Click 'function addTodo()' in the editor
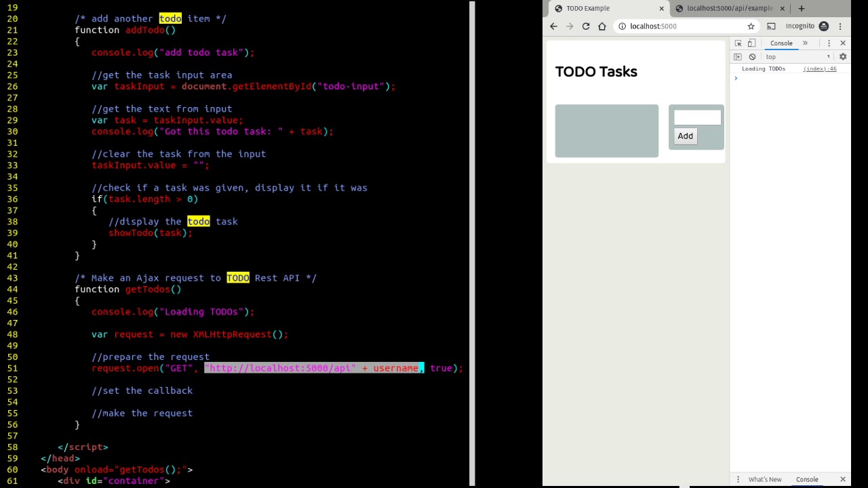 tap(125, 30)
